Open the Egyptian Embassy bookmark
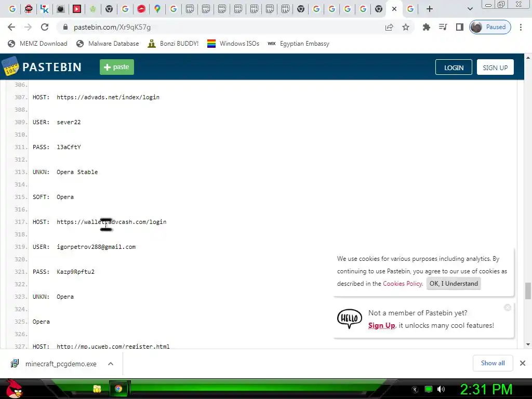Viewport: 532px width, 399px height. pos(298,44)
